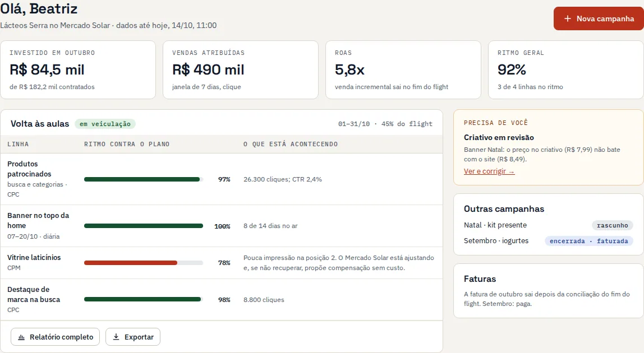Start a Nova campanha
This screenshot has height=353, width=644.
tap(599, 18)
